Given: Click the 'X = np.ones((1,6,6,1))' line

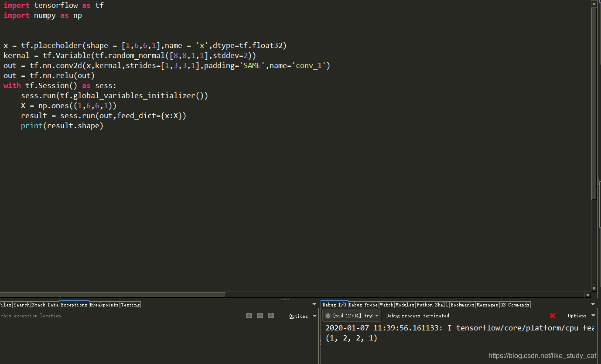Looking at the screenshot, I should pos(69,105).
